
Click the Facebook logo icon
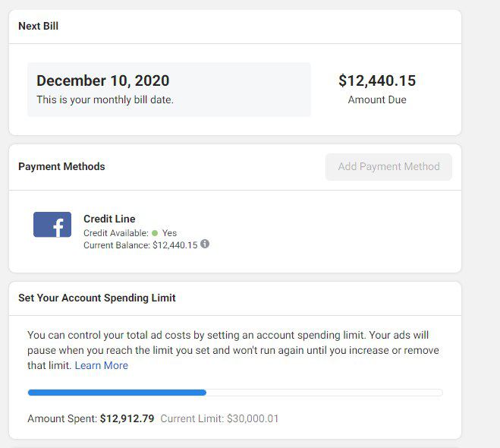coord(52,224)
